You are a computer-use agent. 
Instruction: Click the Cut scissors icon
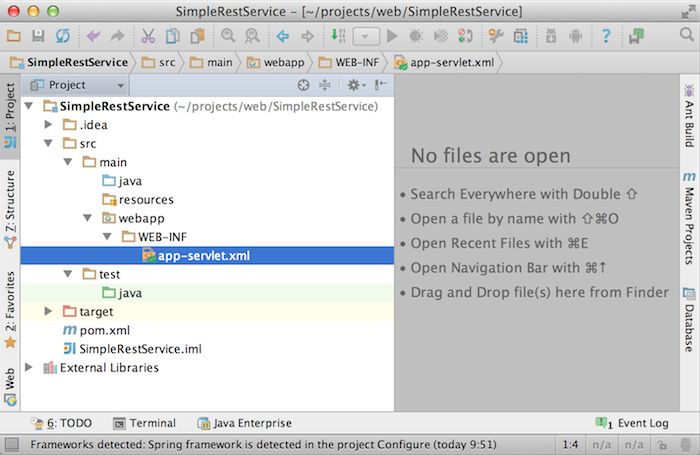(148, 36)
